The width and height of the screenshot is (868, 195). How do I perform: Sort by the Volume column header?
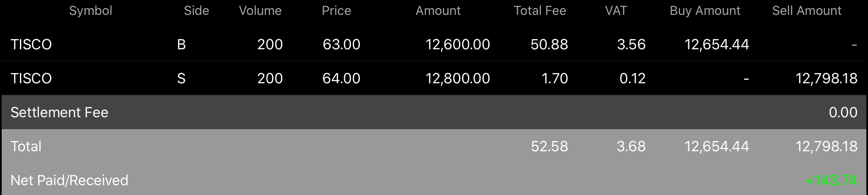(x=260, y=11)
